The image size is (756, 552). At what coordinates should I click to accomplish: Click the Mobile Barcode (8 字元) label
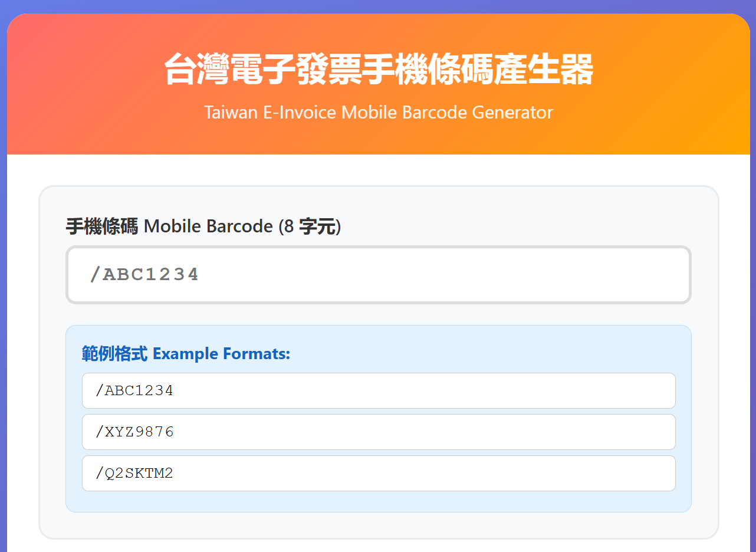tap(203, 226)
